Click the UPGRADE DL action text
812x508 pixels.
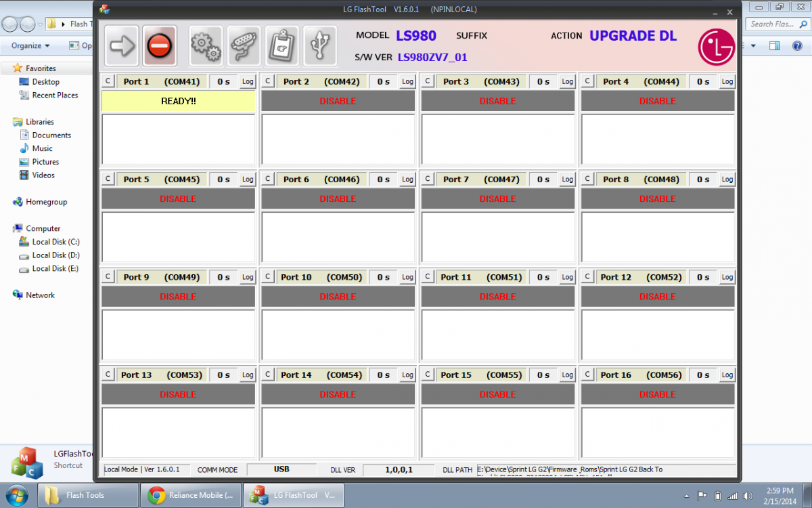(x=633, y=36)
